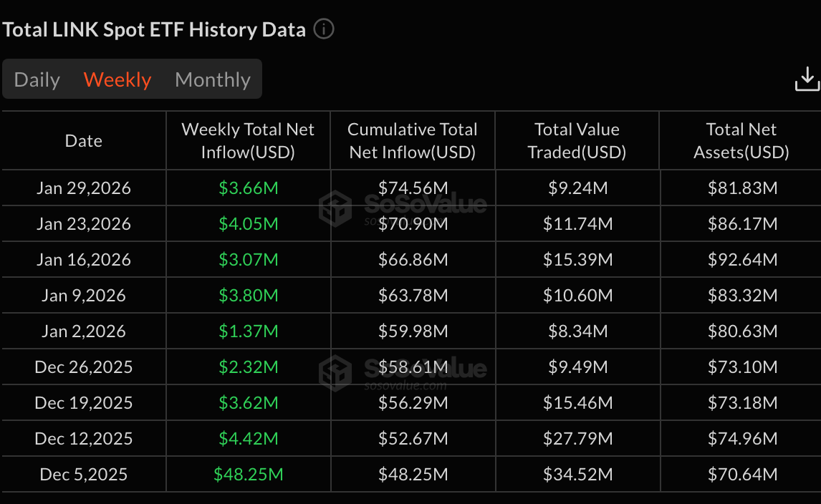Click the $73.18M net assets cell
The height and width of the screenshot is (504, 821).
741,403
